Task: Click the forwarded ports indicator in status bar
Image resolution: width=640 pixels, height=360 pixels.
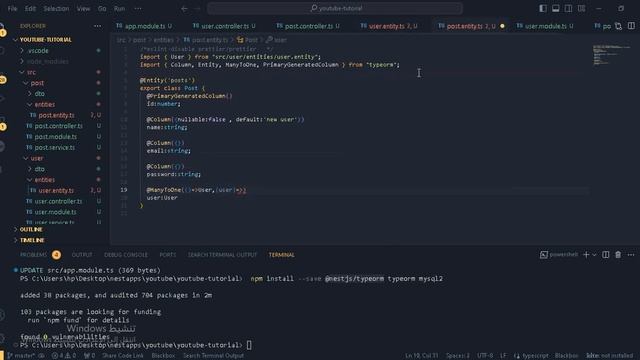Action: tap(89, 356)
